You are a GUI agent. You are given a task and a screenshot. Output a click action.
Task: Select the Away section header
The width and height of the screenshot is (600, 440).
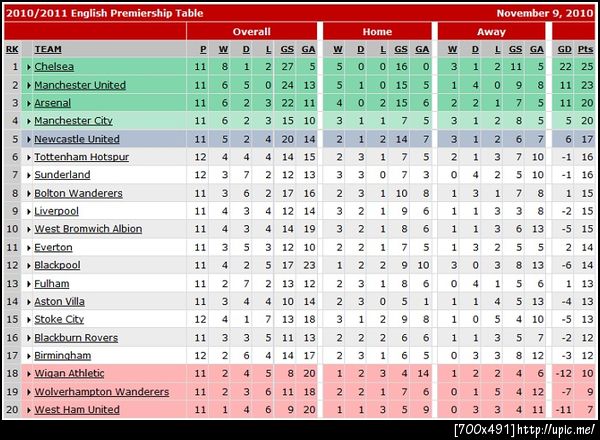coord(491,32)
